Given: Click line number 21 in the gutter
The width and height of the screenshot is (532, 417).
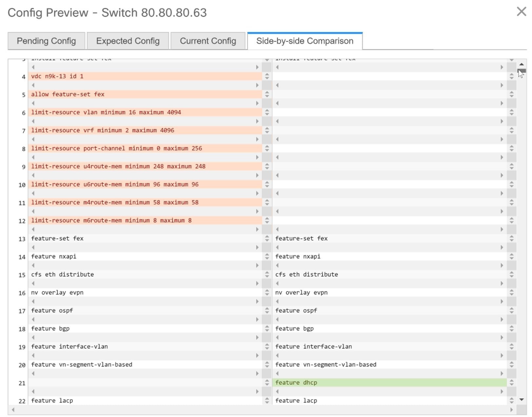Looking at the screenshot, I should pos(22,383).
